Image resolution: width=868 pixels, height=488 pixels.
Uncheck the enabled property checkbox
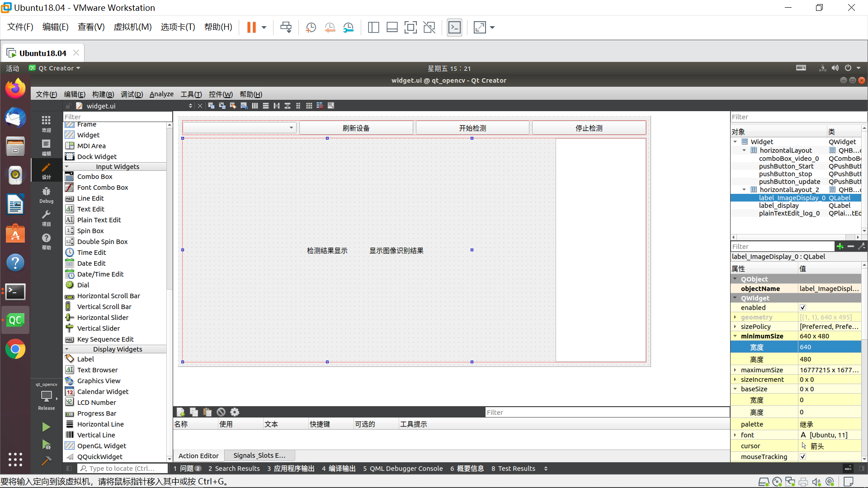click(x=803, y=307)
